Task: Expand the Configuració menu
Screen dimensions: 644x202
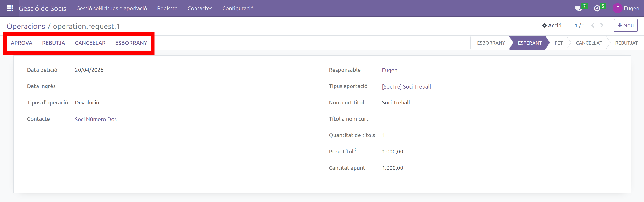Action: [x=238, y=9]
